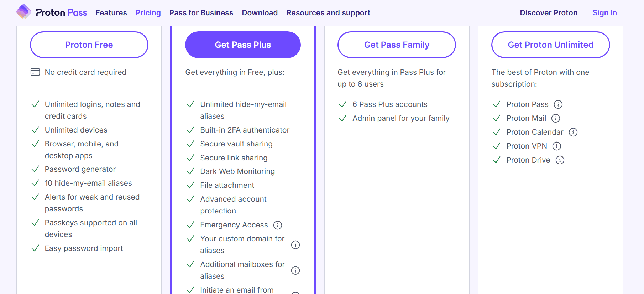Open info icon next to Proton Mail
Image resolution: width=644 pixels, height=294 pixels.
click(x=556, y=118)
